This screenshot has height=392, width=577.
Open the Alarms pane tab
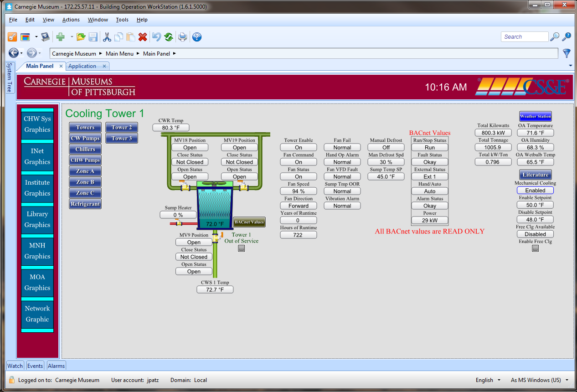coord(57,366)
